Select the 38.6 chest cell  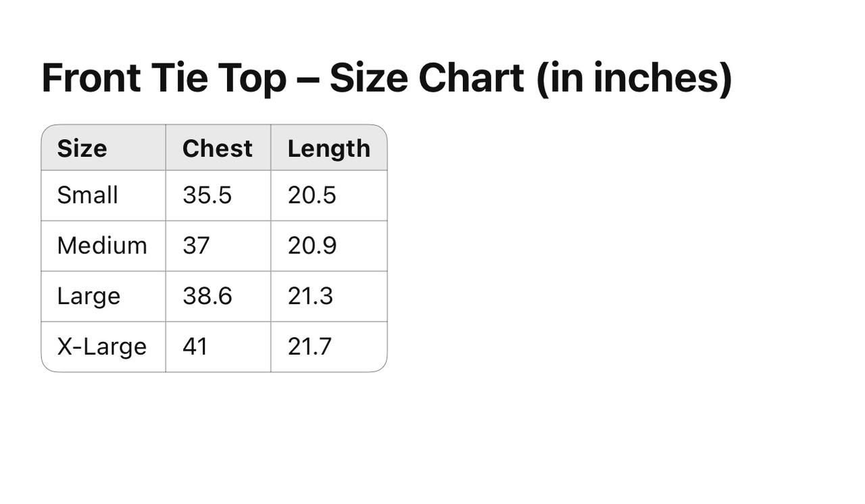pyautogui.click(x=207, y=296)
